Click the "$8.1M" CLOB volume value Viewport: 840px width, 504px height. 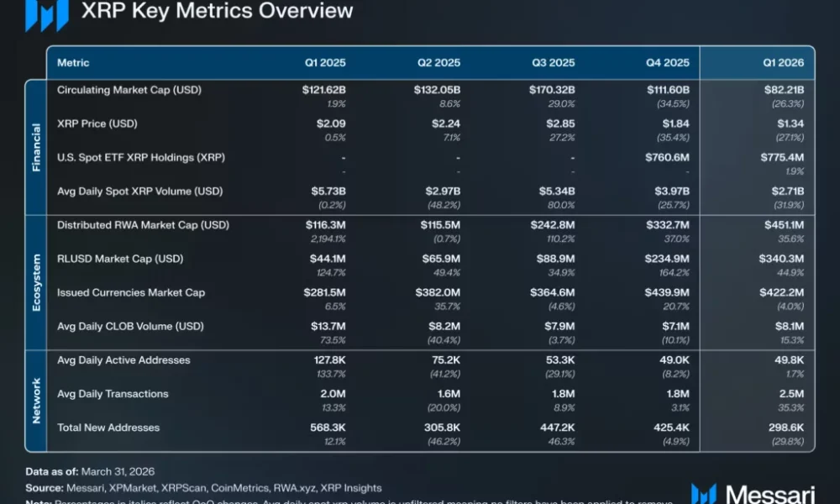click(x=789, y=326)
